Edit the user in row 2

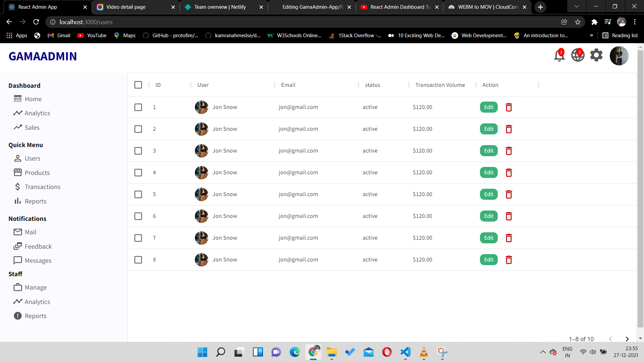click(488, 129)
